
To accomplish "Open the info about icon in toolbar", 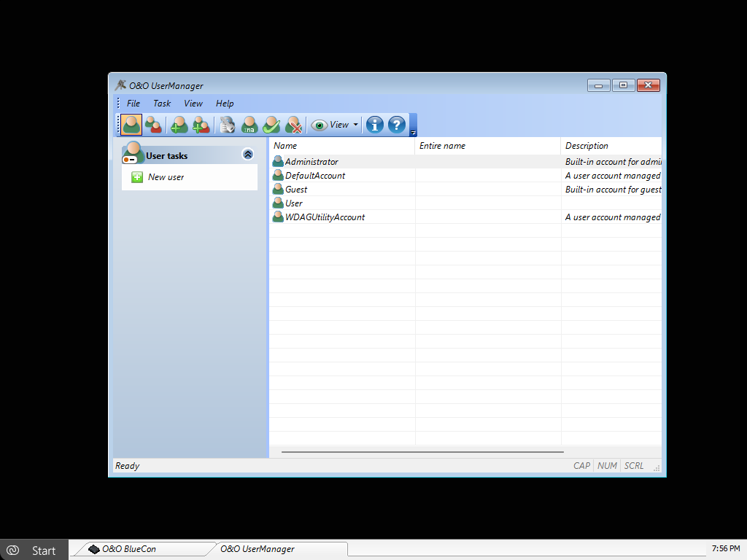I will [374, 125].
